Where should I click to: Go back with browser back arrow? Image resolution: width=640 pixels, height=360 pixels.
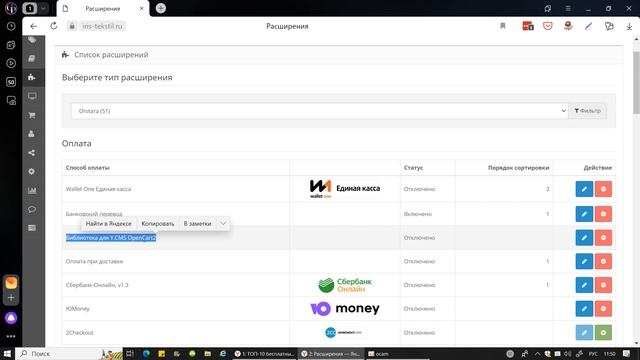pos(33,26)
